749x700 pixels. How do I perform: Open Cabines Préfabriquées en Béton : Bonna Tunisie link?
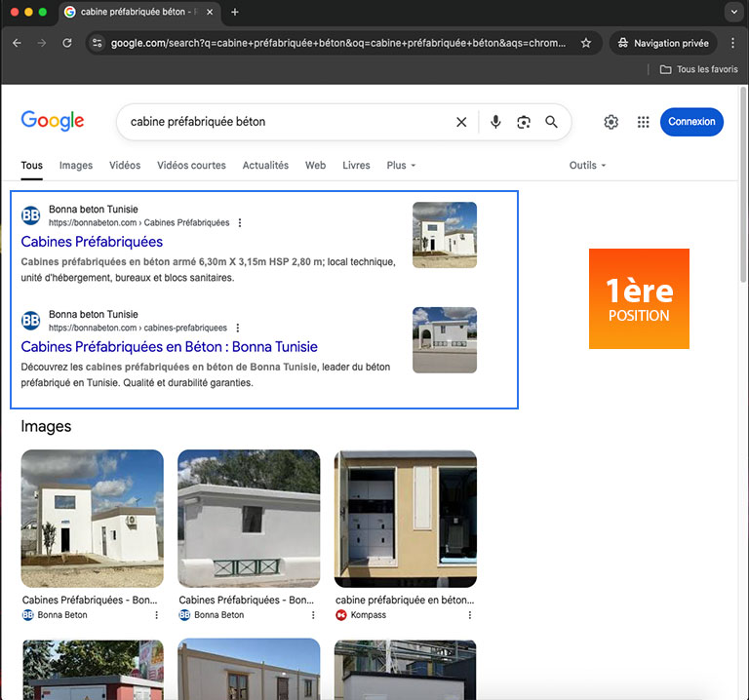pyautogui.click(x=169, y=347)
